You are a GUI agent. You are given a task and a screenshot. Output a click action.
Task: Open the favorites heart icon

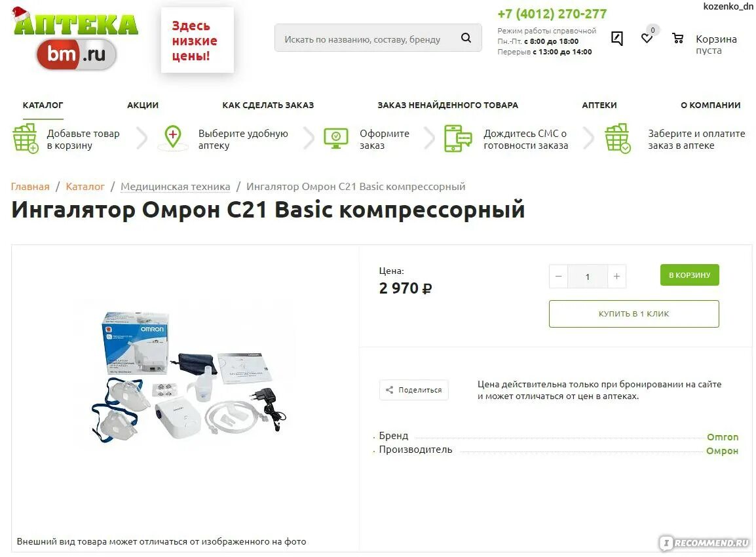pyautogui.click(x=647, y=37)
